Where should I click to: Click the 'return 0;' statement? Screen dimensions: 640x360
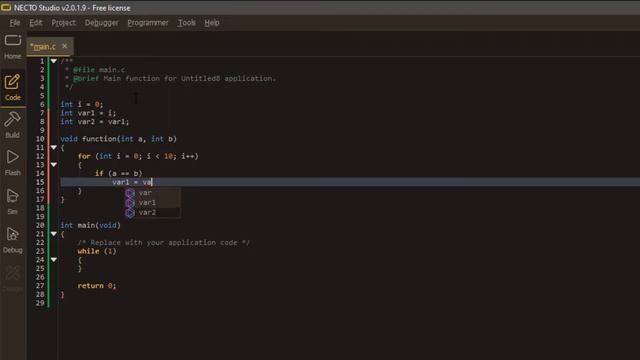click(x=97, y=286)
